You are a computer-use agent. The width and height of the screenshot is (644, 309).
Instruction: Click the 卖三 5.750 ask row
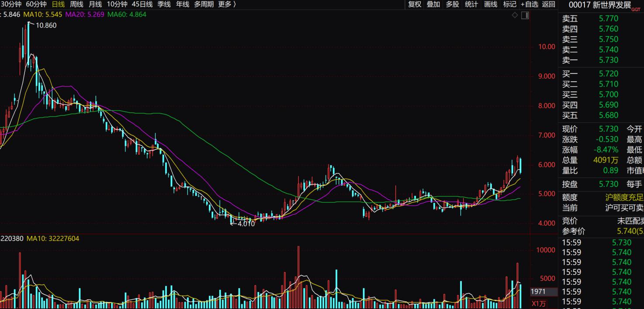click(x=601, y=39)
